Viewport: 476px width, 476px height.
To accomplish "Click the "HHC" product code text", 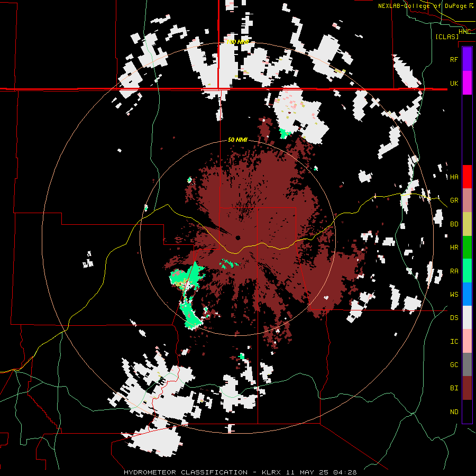I will pos(464,31).
